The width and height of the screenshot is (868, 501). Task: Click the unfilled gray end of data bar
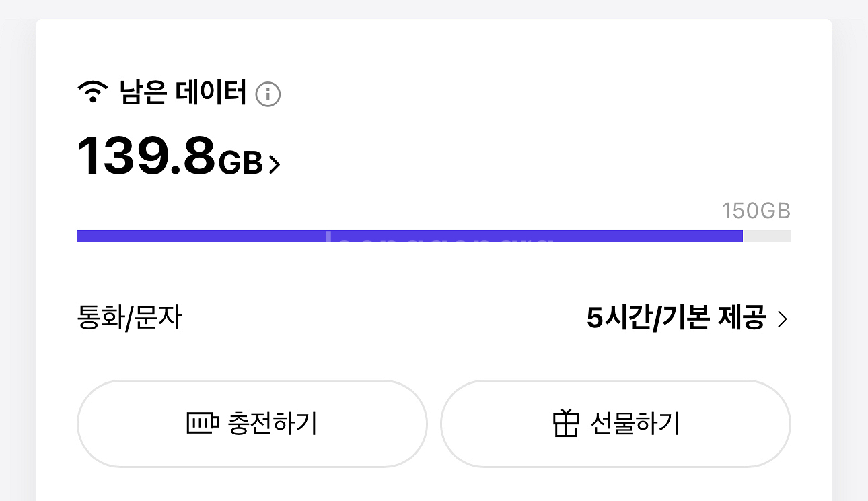click(767, 236)
